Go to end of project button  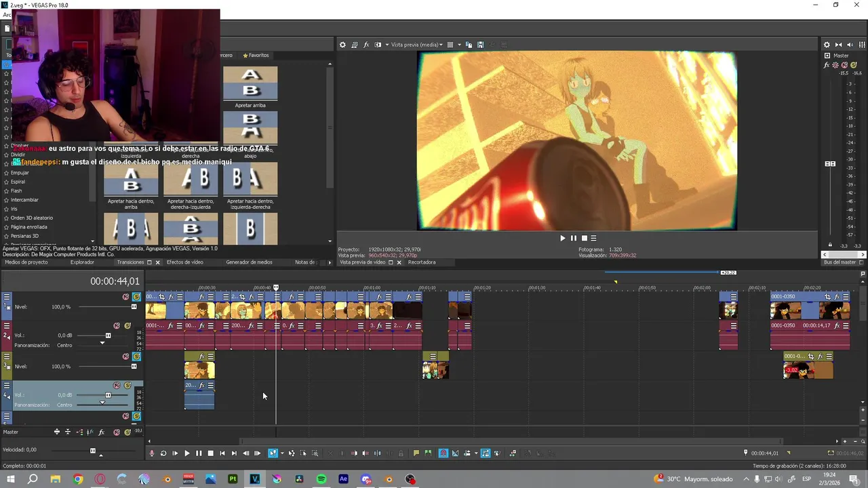234,453
